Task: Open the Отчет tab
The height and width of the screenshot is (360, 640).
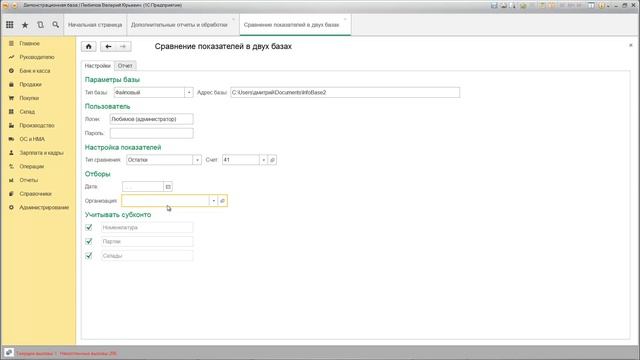Action: pos(125,66)
